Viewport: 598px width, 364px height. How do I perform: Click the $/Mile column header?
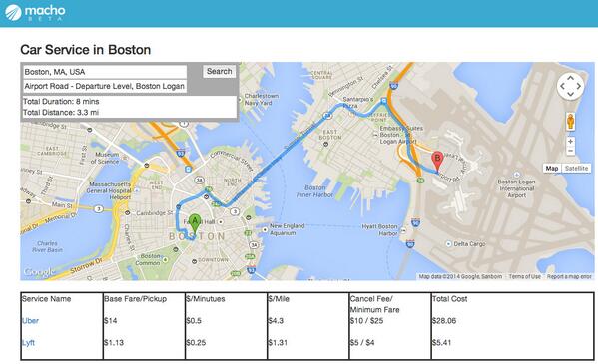pos(278,299)
